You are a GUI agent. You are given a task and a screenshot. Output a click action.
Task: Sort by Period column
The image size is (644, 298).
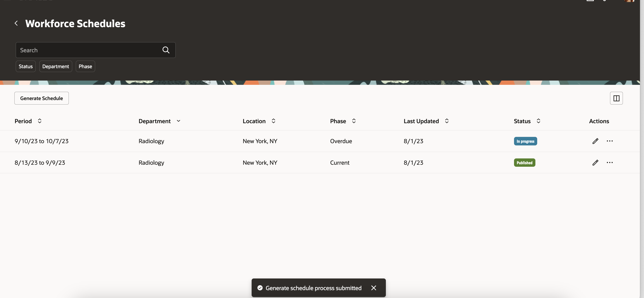[40, 121]
